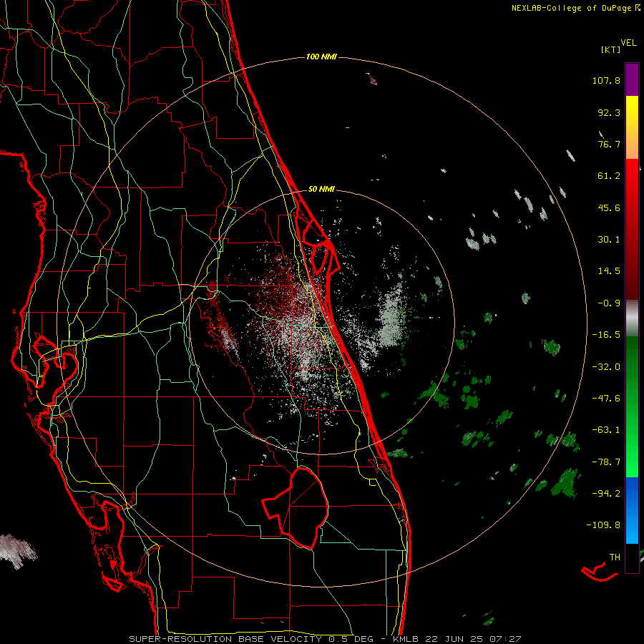Select the 107.8 velocity scale value
The height and width of the screenshot is (644, 644).
606,80
